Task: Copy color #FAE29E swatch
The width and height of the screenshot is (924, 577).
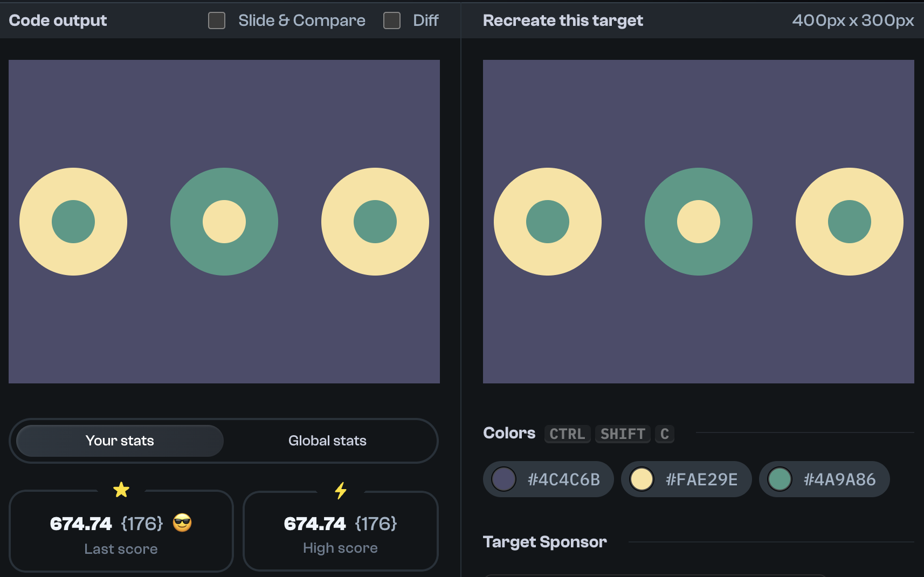Action: (686, 479)
